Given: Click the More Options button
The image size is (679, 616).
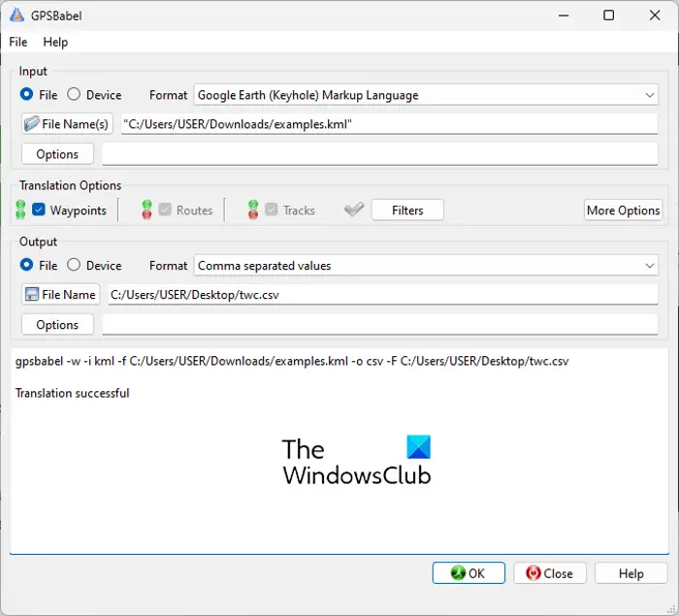Looking at the screenshot, I should click(x=623, y=211).
